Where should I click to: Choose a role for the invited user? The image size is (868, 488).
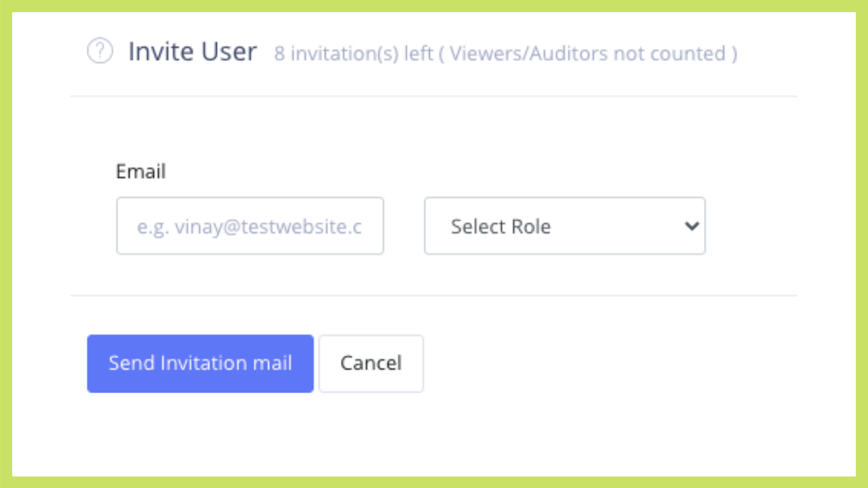click(564, 226)
